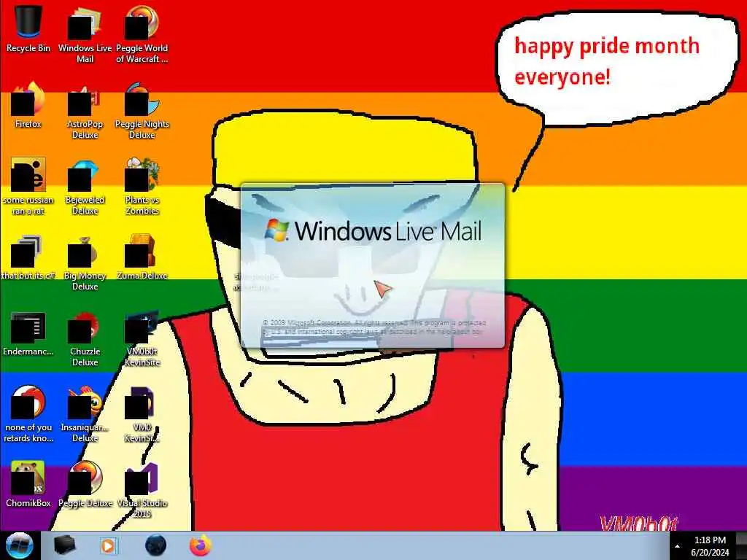The image size is (747, 560).
Task: Open Windows Media Player from taskbar
Action: (x=109, y=545)
